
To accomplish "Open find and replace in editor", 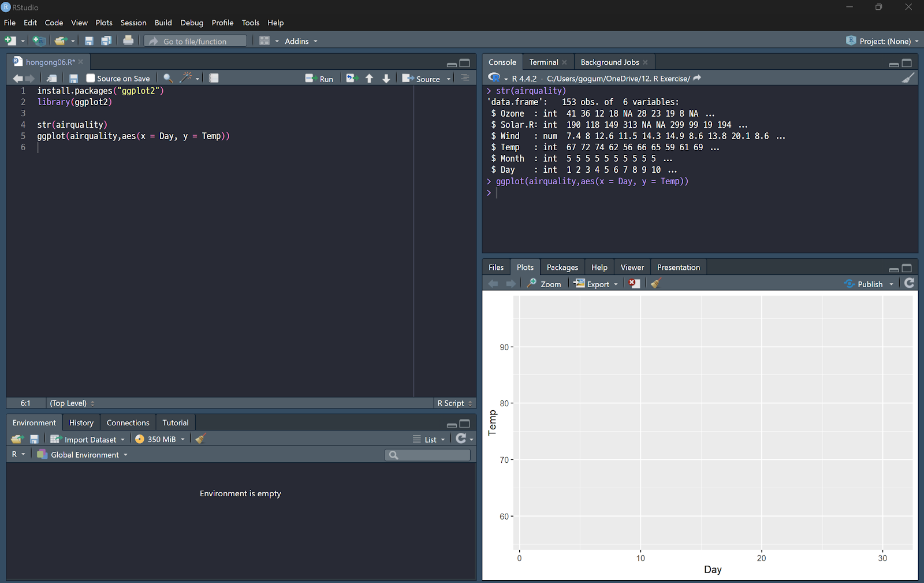I will pyautogui.click(x=168, y=78).
